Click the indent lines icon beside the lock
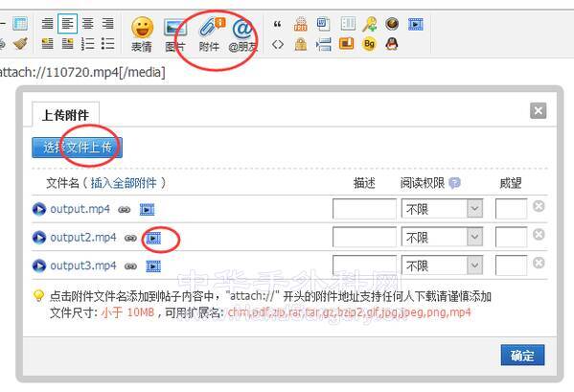 point(324,44)
